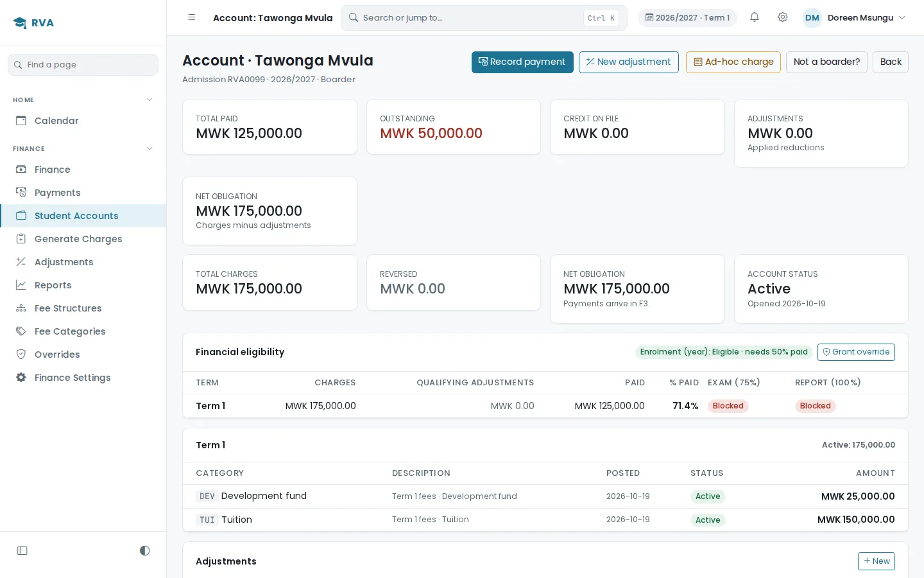924x578 pixels.
Task: Click the Adjustments percent icon
Action: tap(21, 262)
